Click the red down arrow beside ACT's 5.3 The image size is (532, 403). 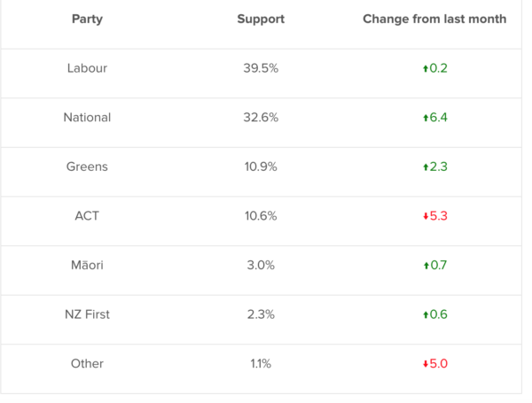(x=426, y=216)
